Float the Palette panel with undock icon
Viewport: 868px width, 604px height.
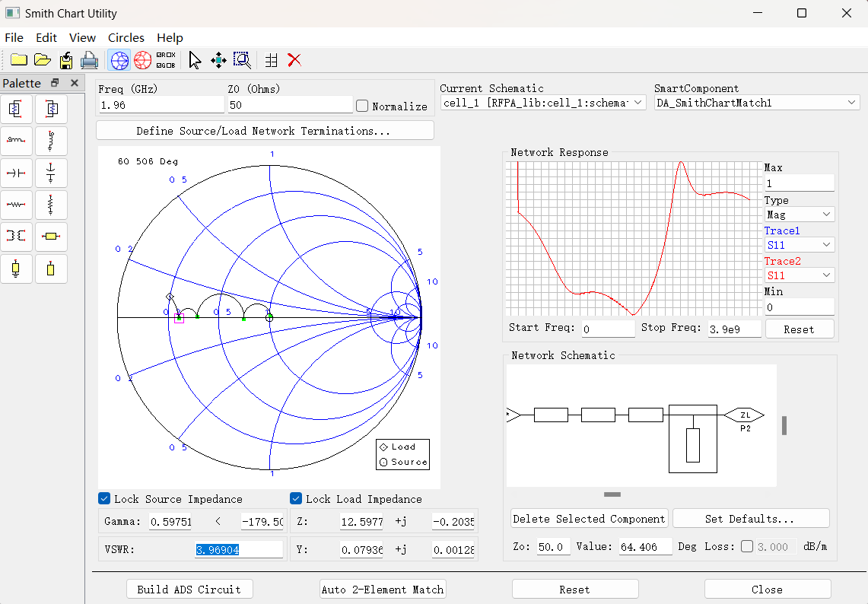pos(55,83)
